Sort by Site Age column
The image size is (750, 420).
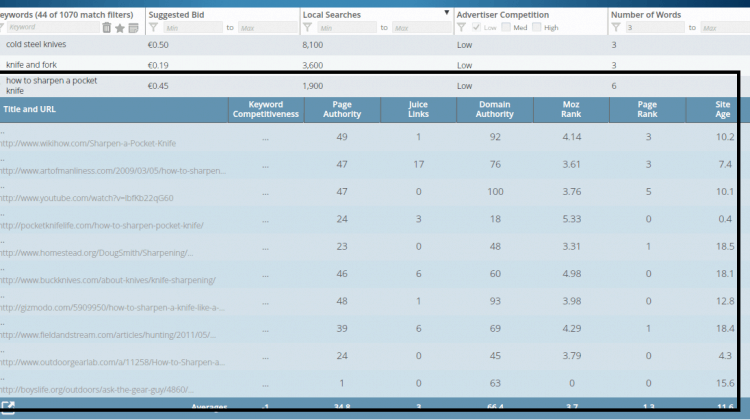click(722, 109)
